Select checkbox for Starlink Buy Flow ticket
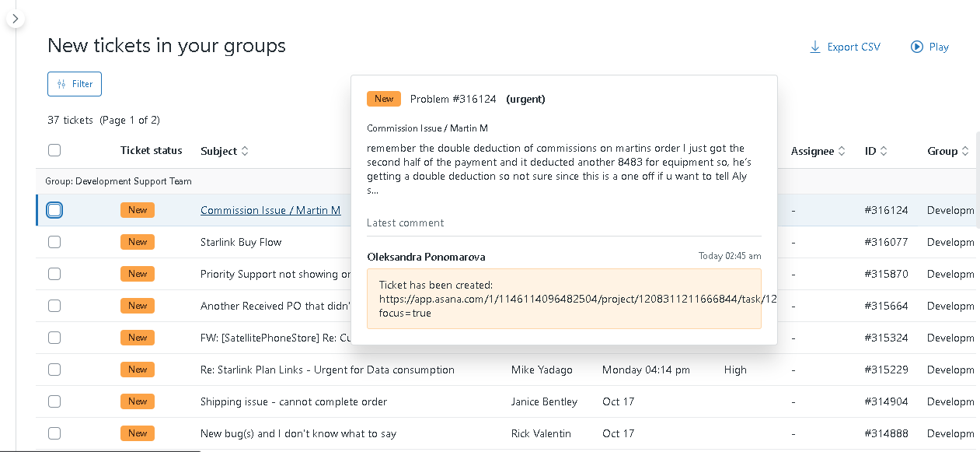Image resolution: width=980 pixels, height=452 pixels. [54, 242]
